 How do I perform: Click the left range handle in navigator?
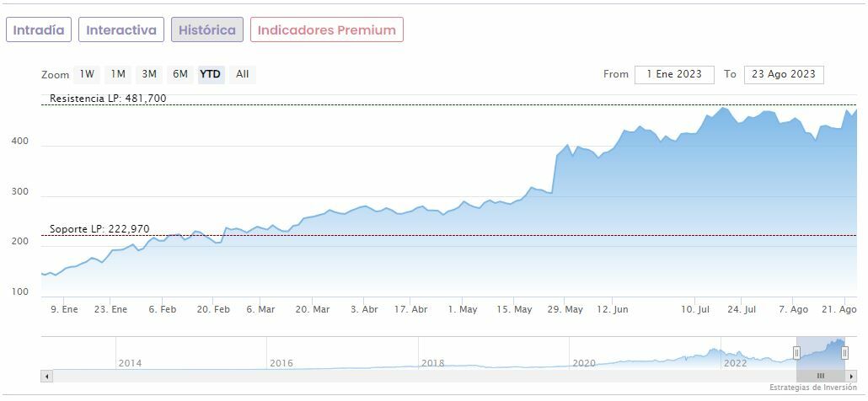point(796,353)
